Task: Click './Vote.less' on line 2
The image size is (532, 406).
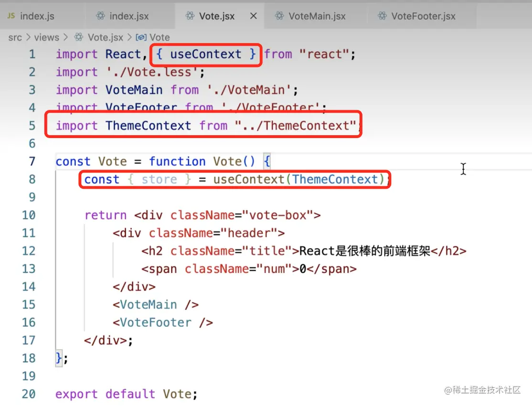Action: [152, 72]
